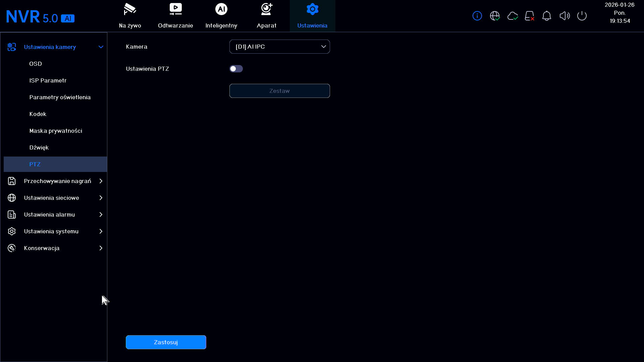Open the Na żywo live view camera icon
The image size is (644, 362).
(130, 9)
